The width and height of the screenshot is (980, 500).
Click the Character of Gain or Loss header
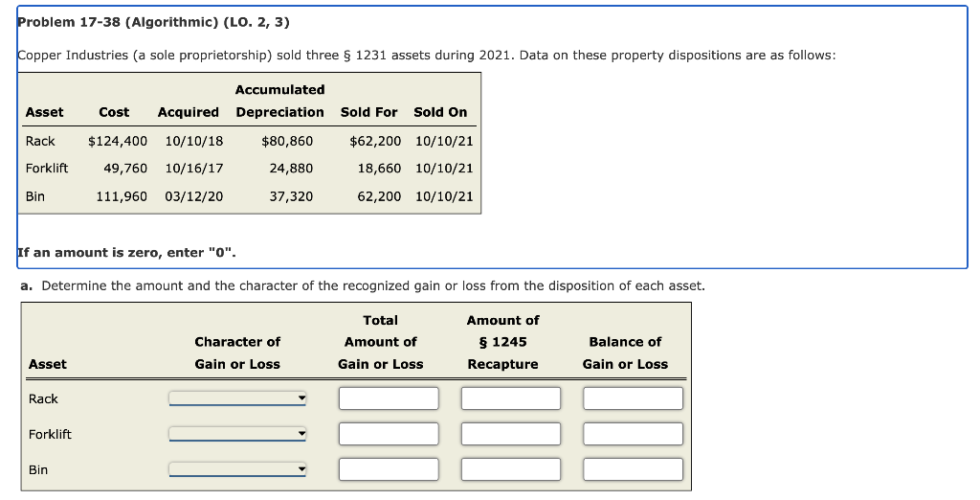(237, 352)
